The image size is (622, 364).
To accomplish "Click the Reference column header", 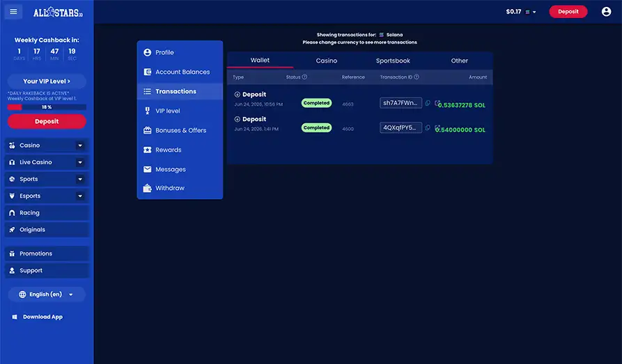I will coord(353,77).
